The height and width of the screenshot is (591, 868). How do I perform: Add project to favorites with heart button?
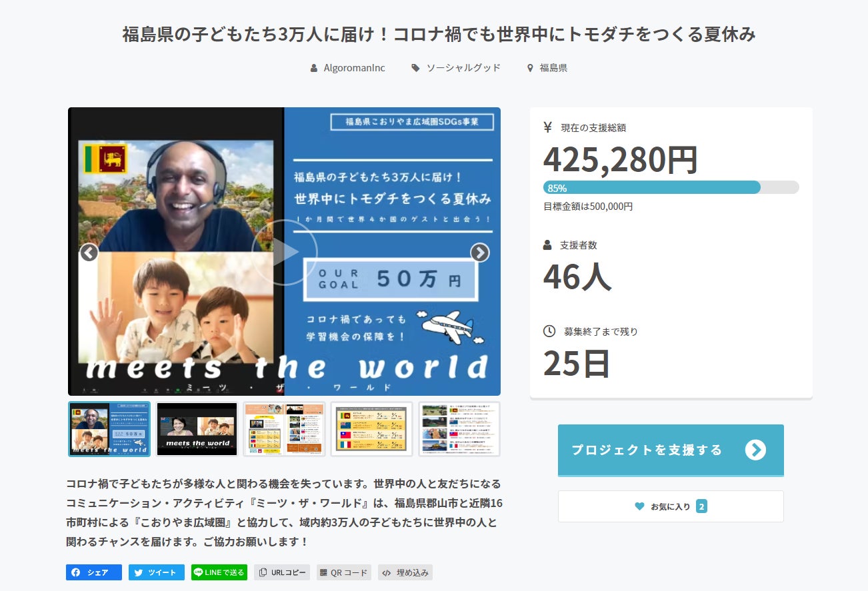tap(670, 506)
